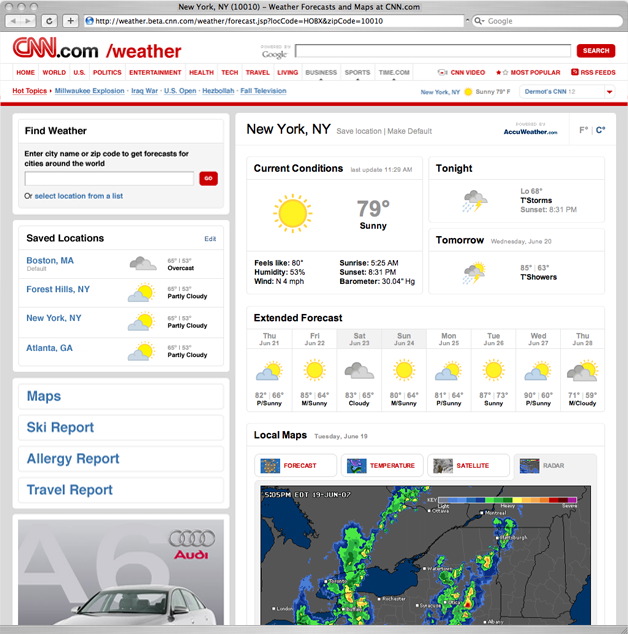Click Make Default link
This screenshot has height=634, width=628.
point(409,131)
